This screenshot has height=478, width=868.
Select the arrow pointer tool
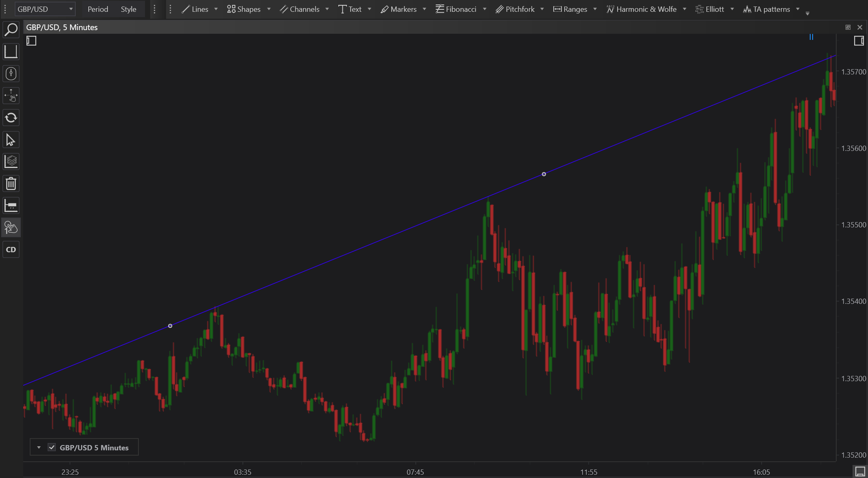(x=11, y=140)
